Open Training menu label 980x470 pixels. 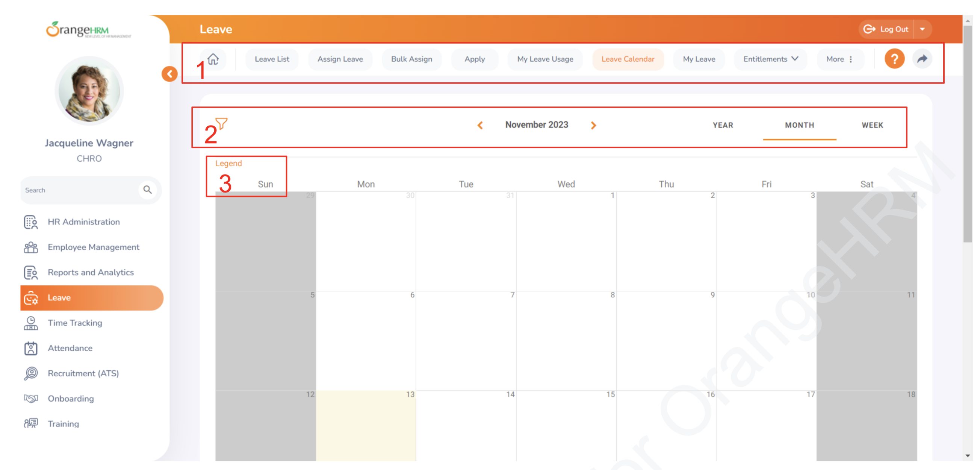pos(63,424)
